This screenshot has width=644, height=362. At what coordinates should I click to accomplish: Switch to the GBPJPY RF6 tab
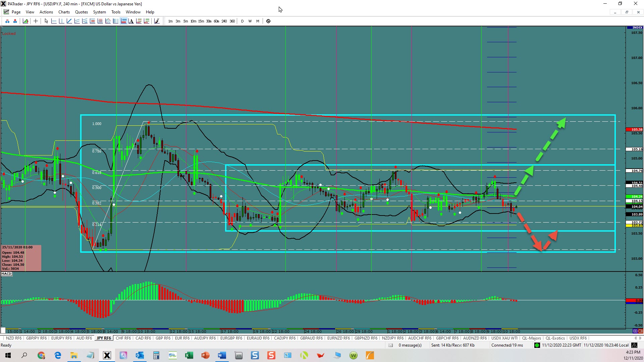[36, 338]
